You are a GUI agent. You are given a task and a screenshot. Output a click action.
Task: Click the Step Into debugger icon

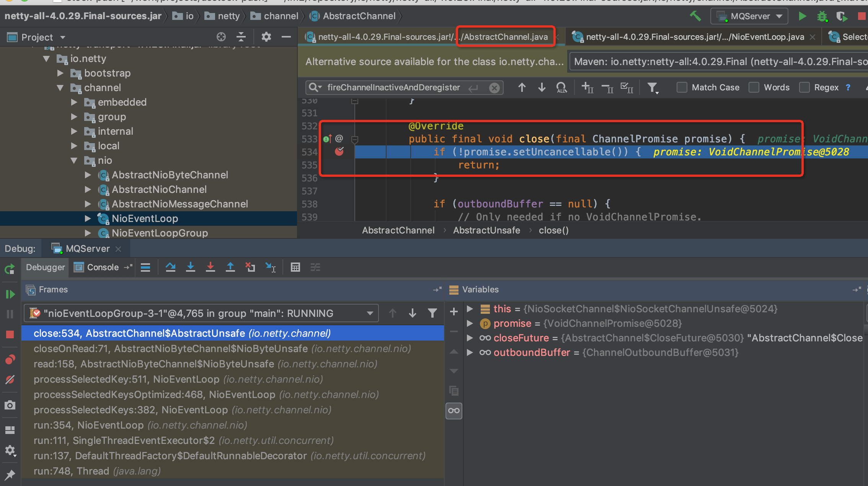(x=190, y=267)
